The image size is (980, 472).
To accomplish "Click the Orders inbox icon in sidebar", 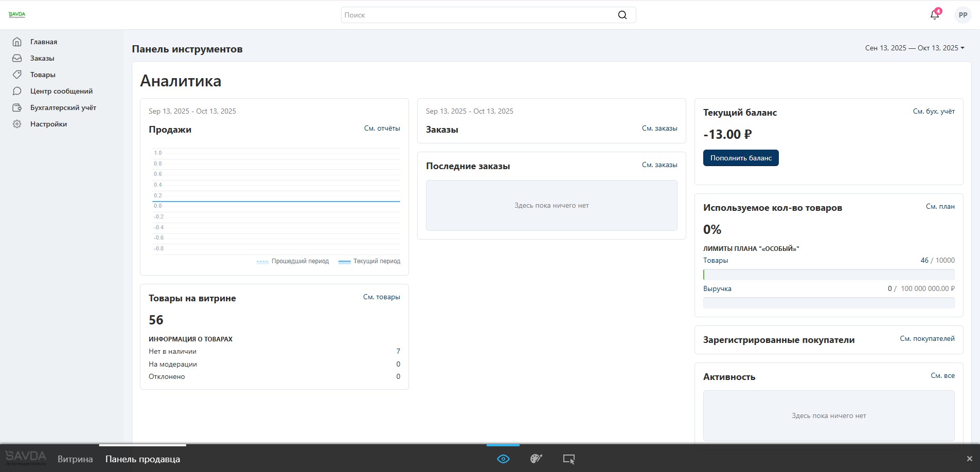I will (x=17, y=58).
